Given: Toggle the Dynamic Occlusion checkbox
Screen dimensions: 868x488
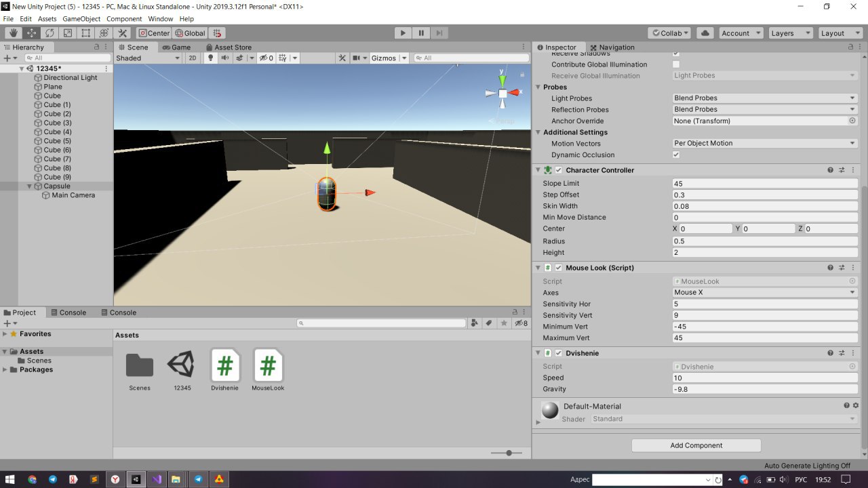Looking at the screenshot, I should 675,155.
